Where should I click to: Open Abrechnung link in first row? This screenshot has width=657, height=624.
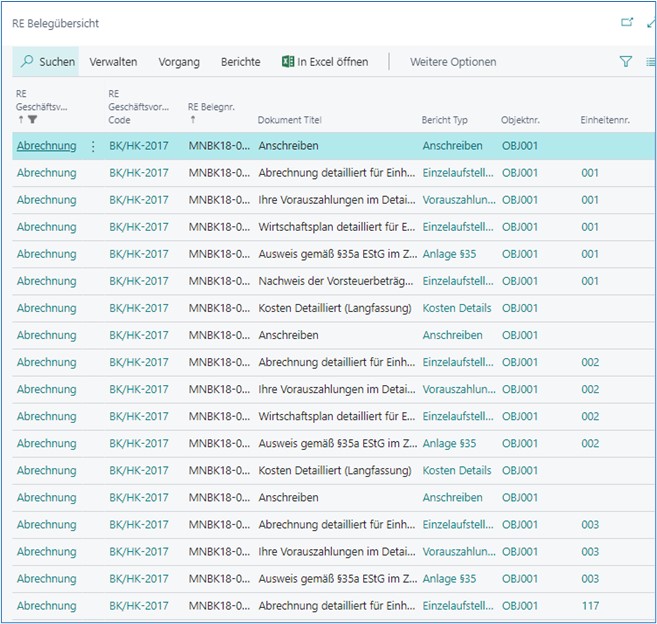pos(46,146)
